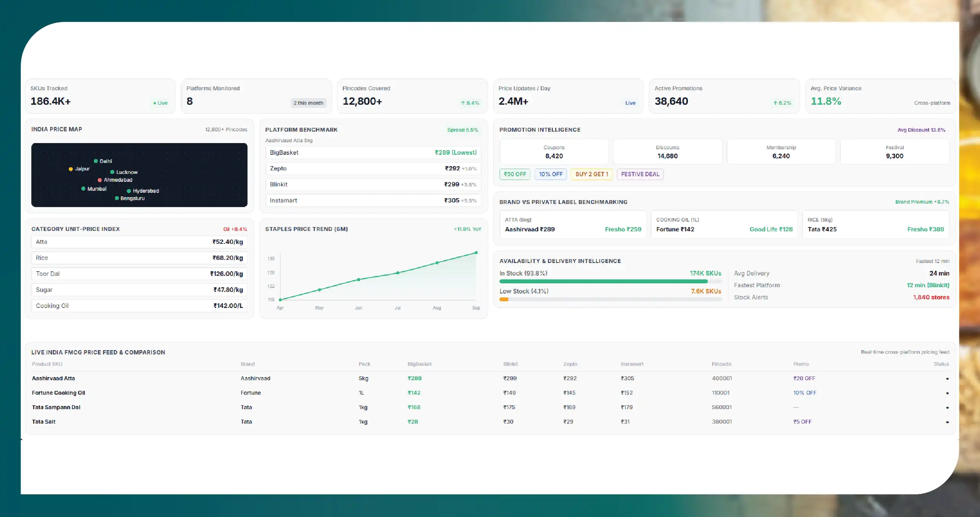The image size is (980, 517).
Task: Click the +11.9% YoY label on trend chart
Action: 467,229
